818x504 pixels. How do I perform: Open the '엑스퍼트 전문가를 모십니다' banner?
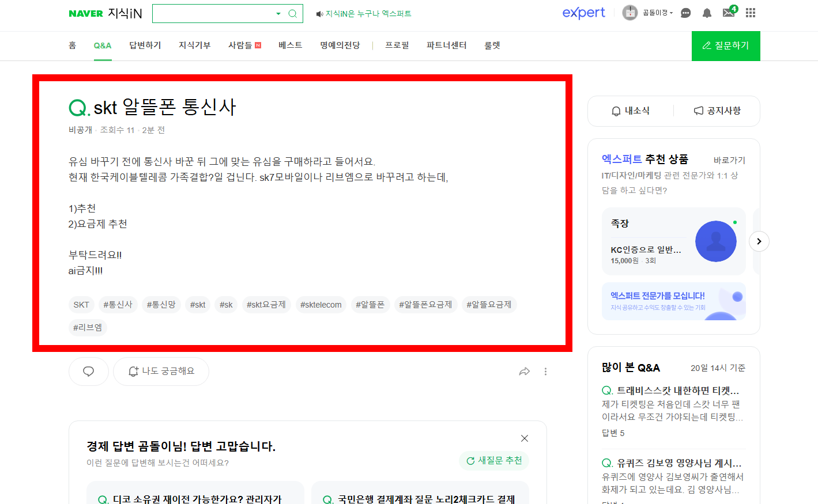(673, 301)
